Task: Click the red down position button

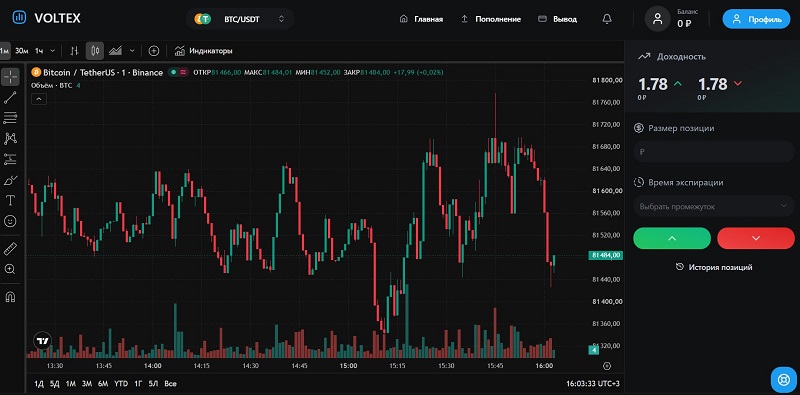Action: pyautogui.click(x=756, y=238)
